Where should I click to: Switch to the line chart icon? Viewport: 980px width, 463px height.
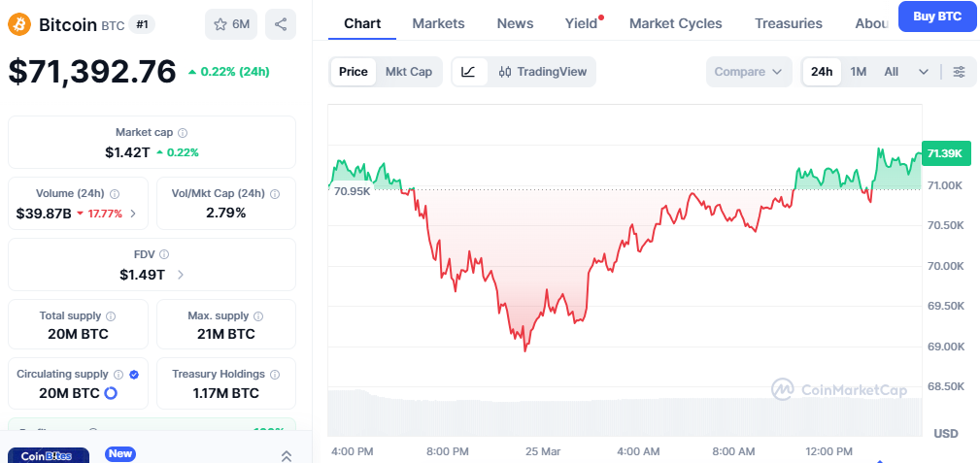pyautogui.click(x=468, y=72)
